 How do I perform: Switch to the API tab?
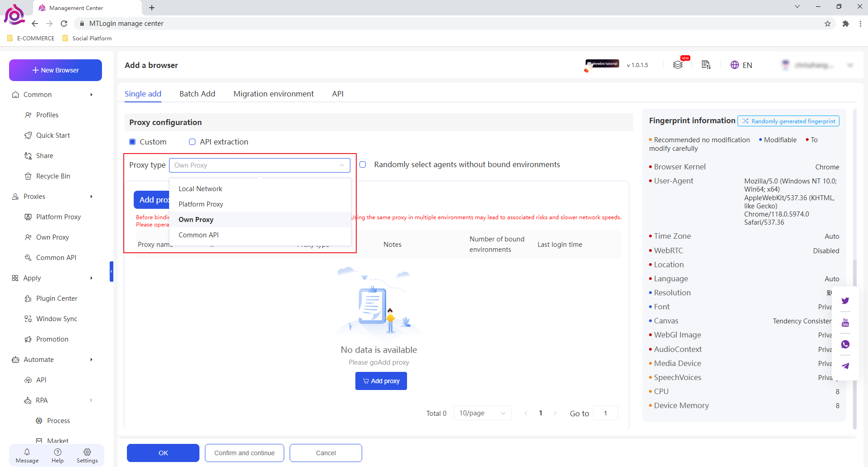coord(338,94)
